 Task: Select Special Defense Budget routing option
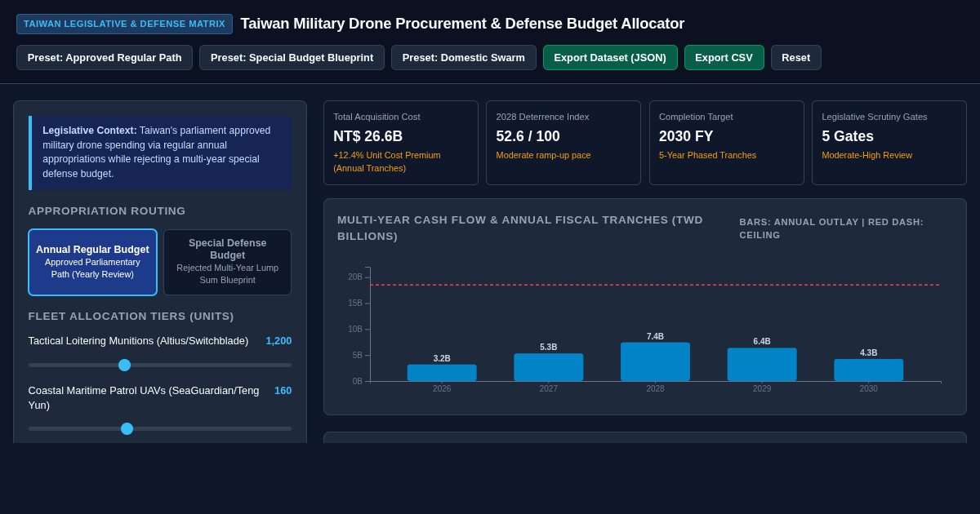coord(227,262)
